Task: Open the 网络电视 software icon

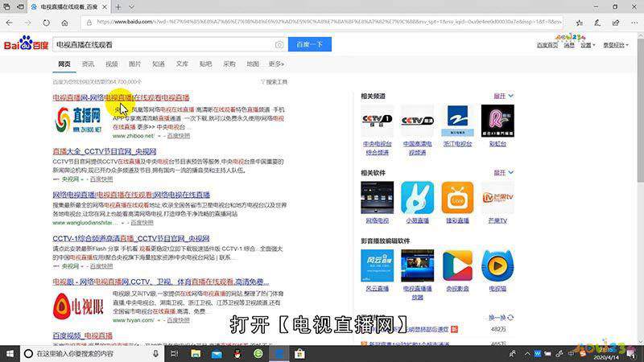Action: tap(377, 198)
